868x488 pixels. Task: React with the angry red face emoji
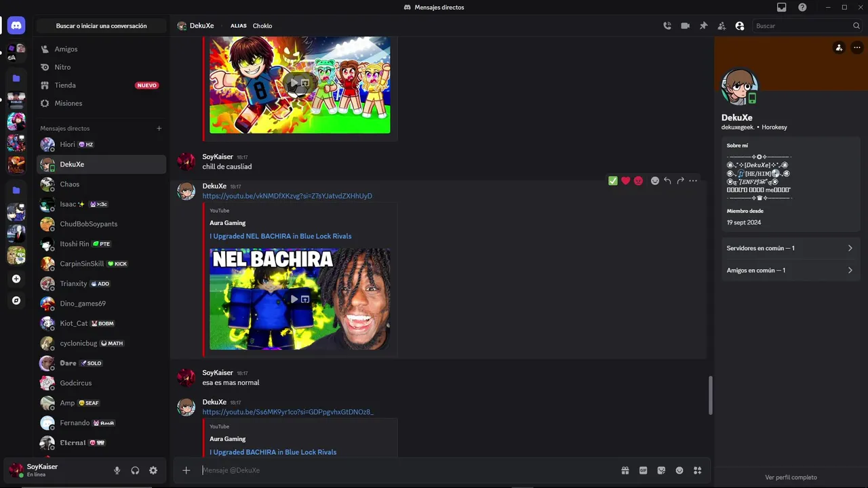(638, 181)
